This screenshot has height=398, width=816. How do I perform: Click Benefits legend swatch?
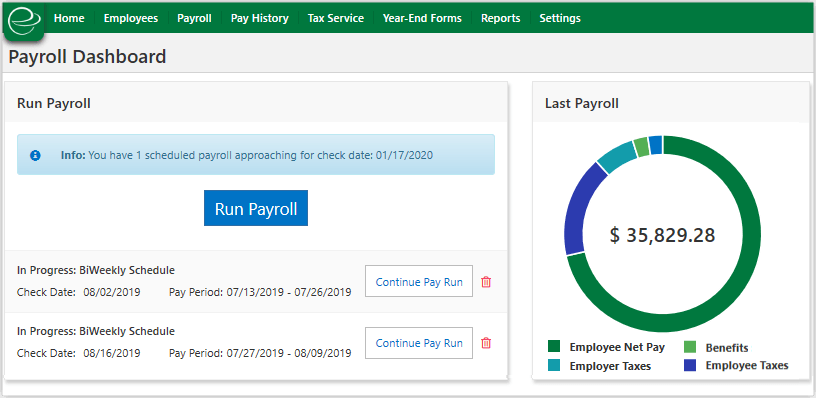(x=690, y=346)
